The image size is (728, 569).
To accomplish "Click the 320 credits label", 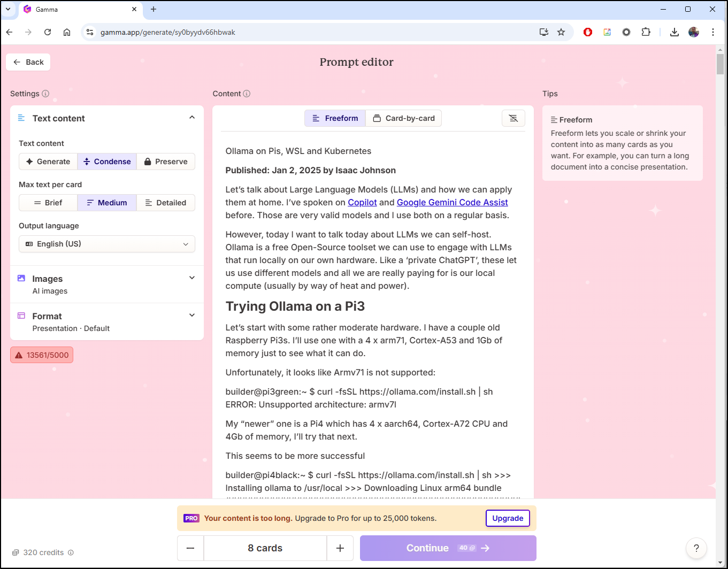I will pyautogui.click(x=43, y=552).
